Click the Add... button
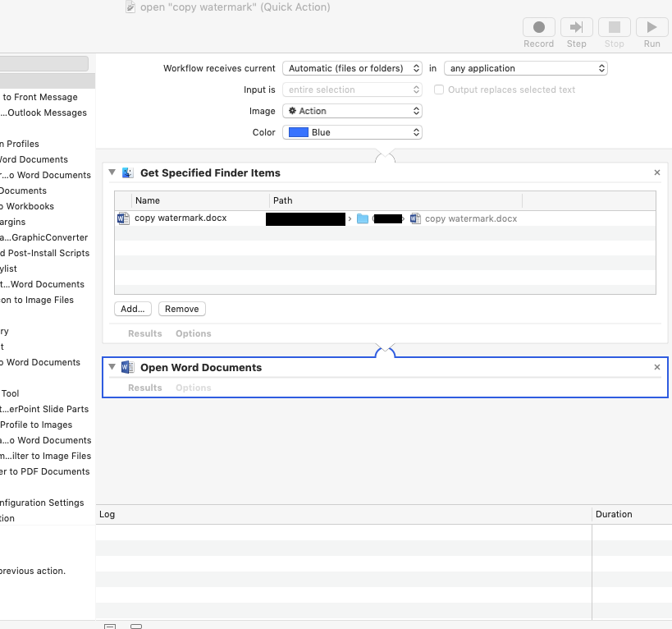Image resolution: width=672 pixels, height=629 pixels. click(132, 310)
